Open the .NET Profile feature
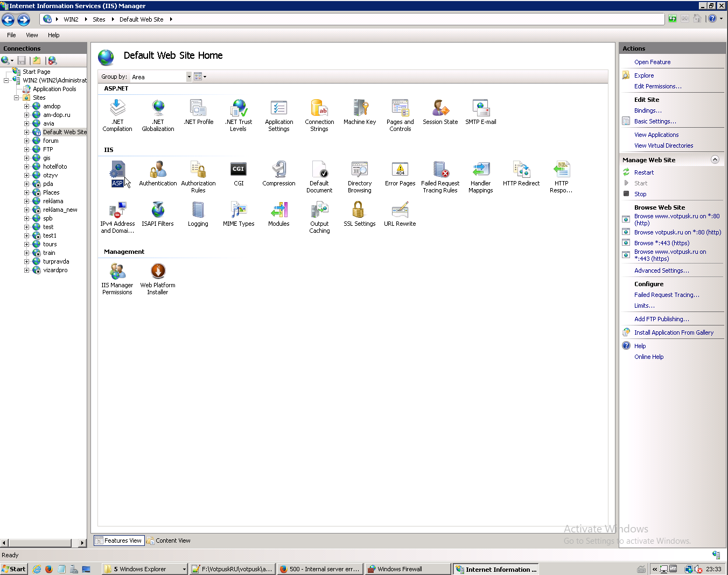Viewport: 728px width, 575px height. click(198, 112)
